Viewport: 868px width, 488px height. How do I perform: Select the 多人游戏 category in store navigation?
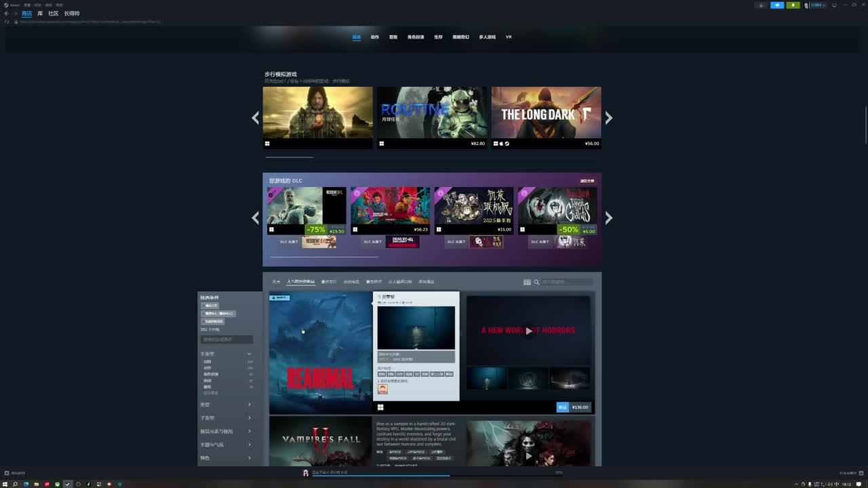488,37
